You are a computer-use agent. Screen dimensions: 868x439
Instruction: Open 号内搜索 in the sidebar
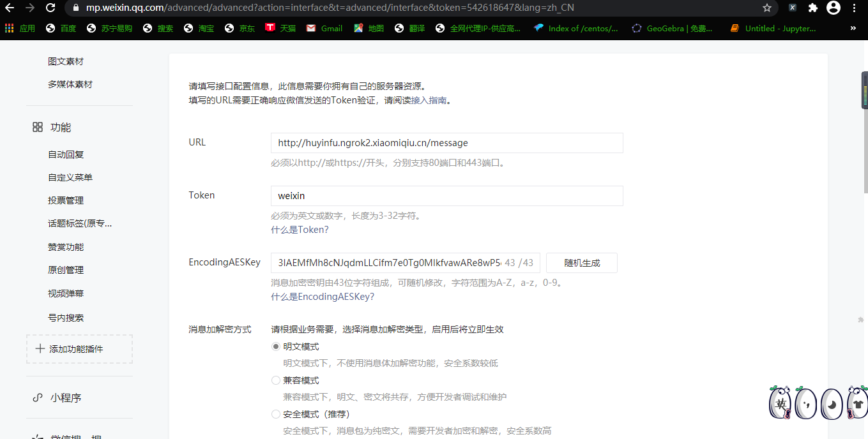click(x=66, y=318)
